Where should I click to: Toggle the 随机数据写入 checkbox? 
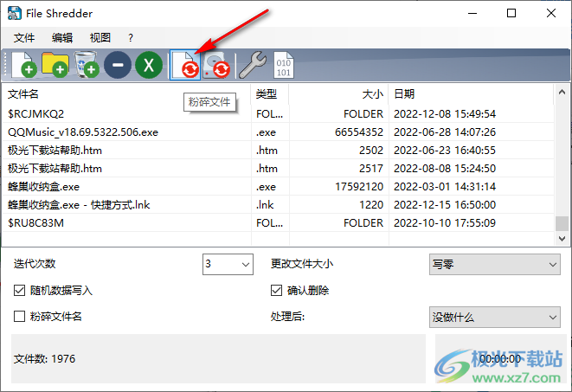click(19, 290)
